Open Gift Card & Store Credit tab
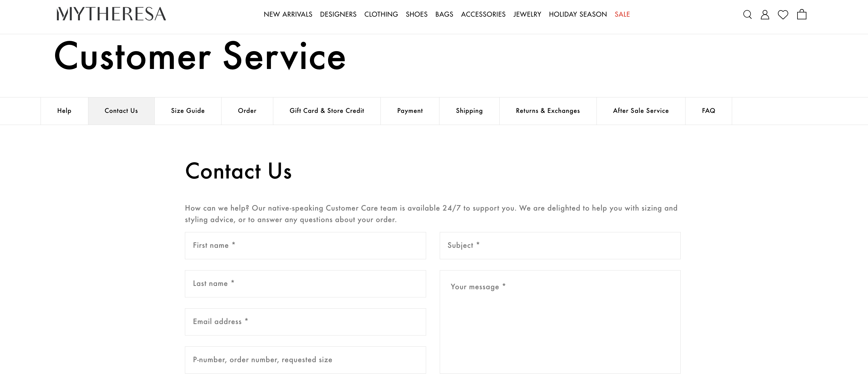Image resolution: width=868 pixels, height=380 pixels. pos(327,111)
